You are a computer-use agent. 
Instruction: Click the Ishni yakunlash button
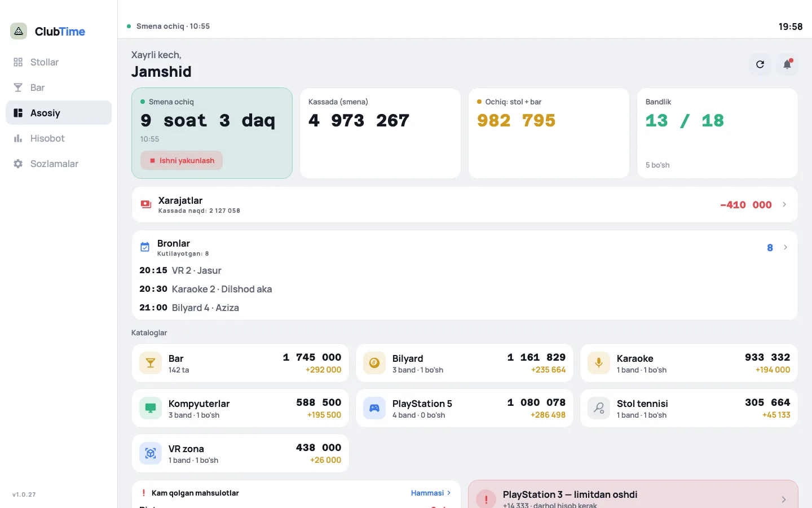coord(182,160)
